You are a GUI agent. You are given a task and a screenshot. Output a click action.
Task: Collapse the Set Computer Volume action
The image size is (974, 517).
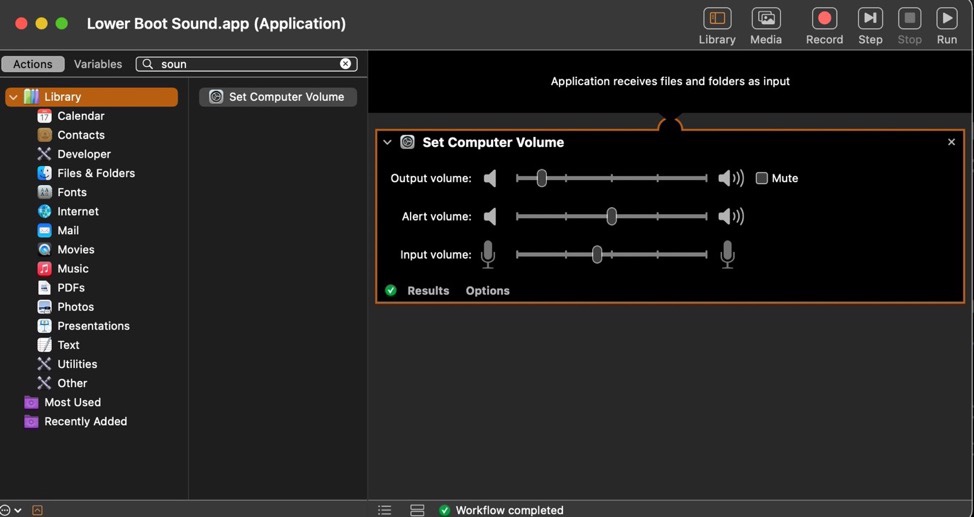click(388, 143)
